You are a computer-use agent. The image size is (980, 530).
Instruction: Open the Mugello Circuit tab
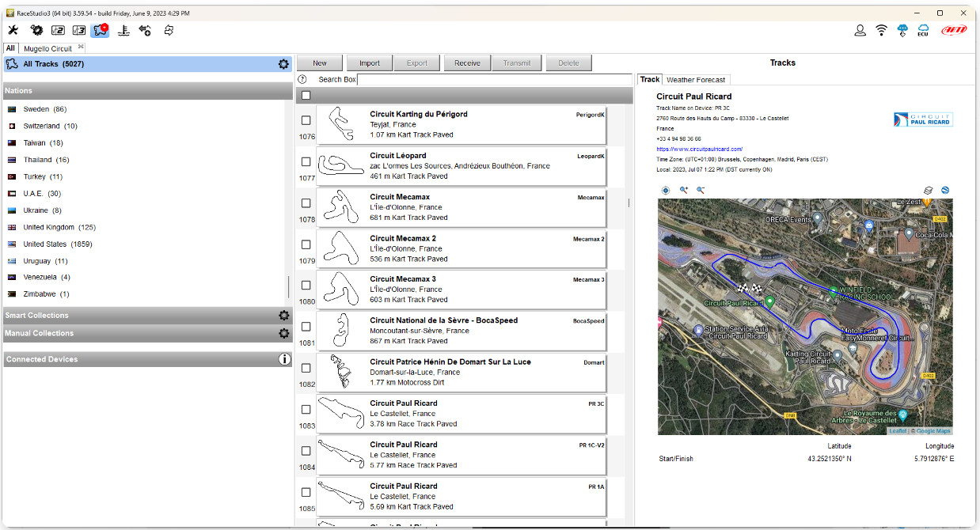click(x=49, y=49)
